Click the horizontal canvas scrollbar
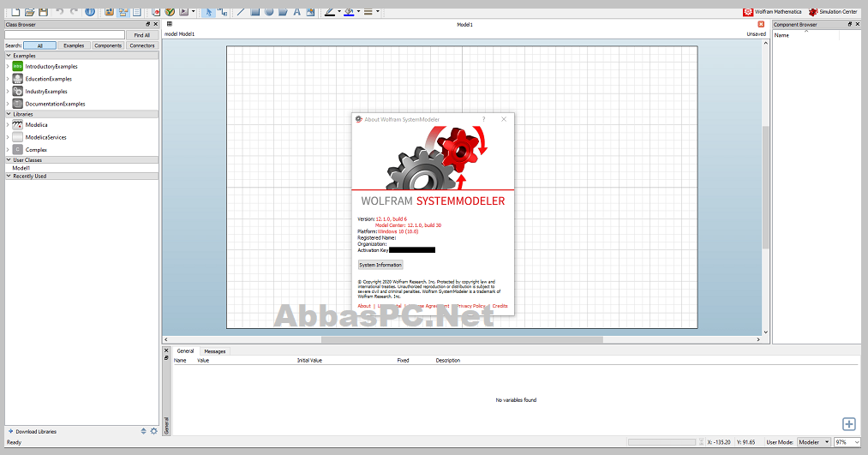This screenshot has width=868, height=455. click(x=462, y=339)
